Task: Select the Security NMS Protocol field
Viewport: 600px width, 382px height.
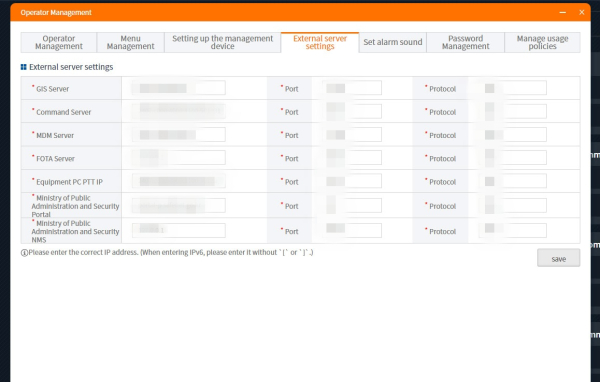Action: tap(513, 230)
